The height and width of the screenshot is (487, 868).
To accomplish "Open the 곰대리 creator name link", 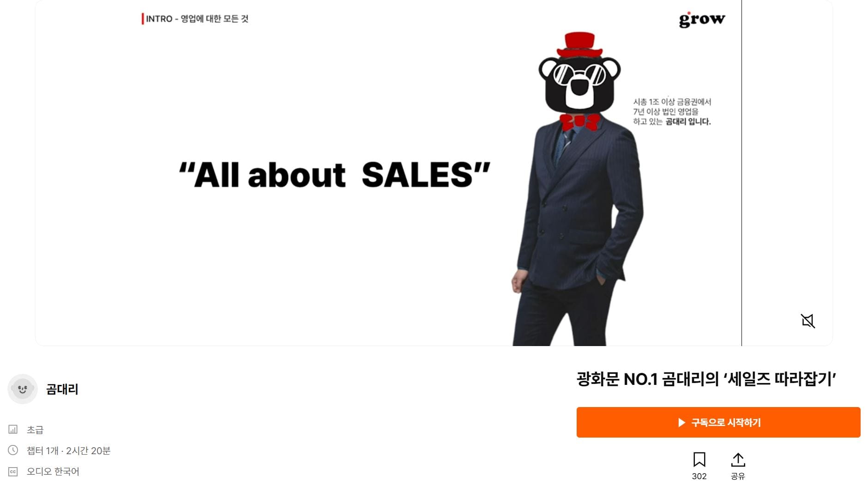I will (x=62, y=390).
